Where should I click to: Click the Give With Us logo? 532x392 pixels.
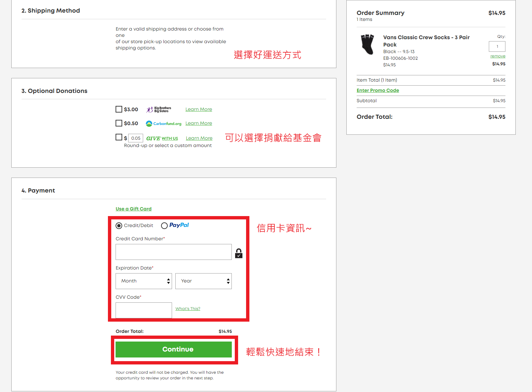point(162,138)
